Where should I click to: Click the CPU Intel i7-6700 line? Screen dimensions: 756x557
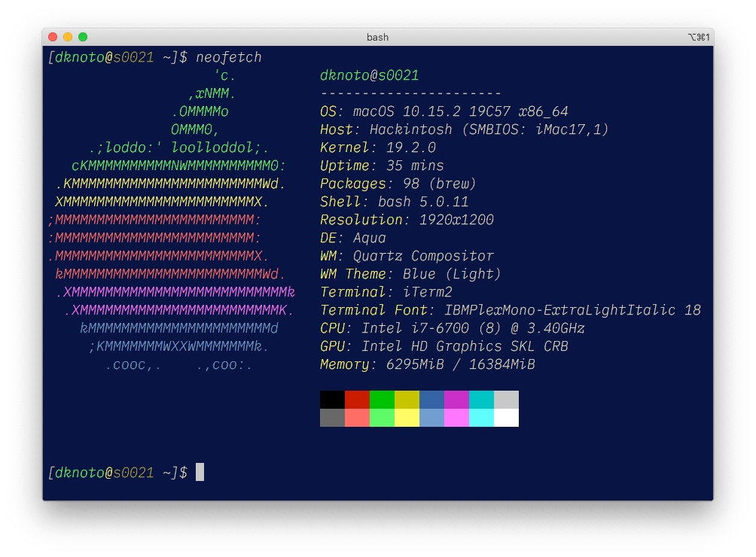point(452,328)
